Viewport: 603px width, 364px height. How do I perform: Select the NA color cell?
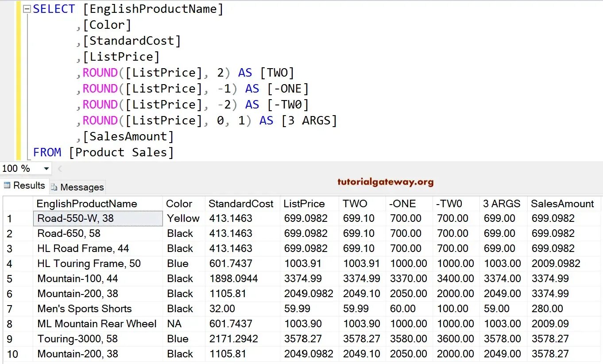pos(184,324)
